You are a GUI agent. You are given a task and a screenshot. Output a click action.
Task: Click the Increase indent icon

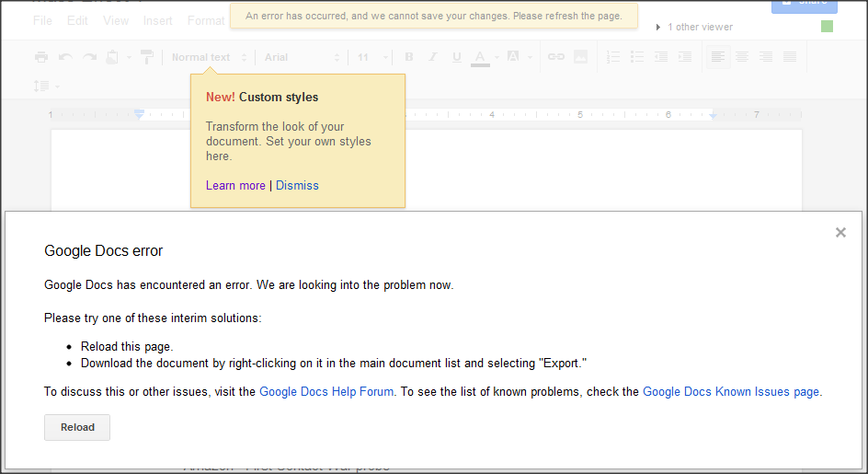tap(685, 56)
